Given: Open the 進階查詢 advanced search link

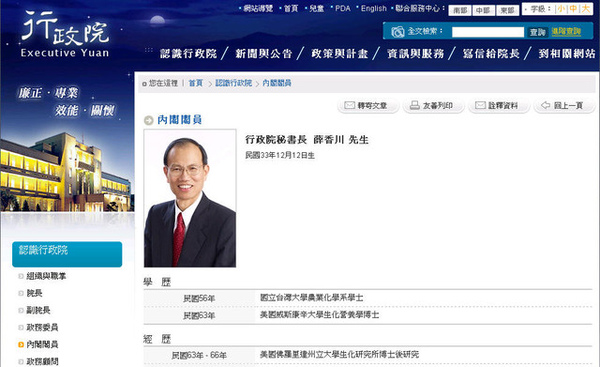Looking at the screenshot, I should pos(566,32).
